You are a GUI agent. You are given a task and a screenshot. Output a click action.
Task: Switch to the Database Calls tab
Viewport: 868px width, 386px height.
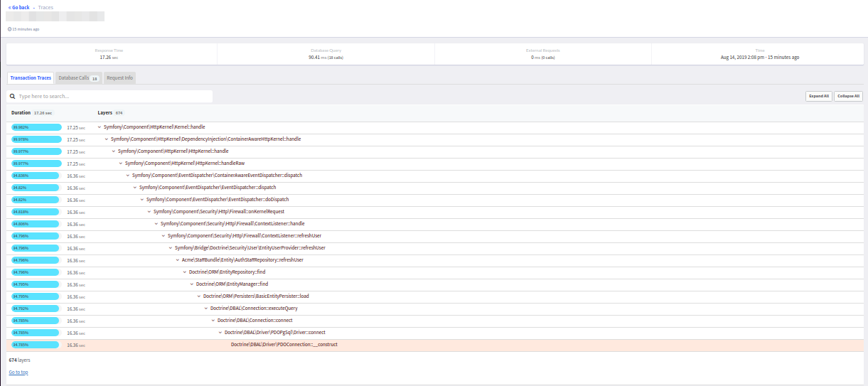point(78,77)
